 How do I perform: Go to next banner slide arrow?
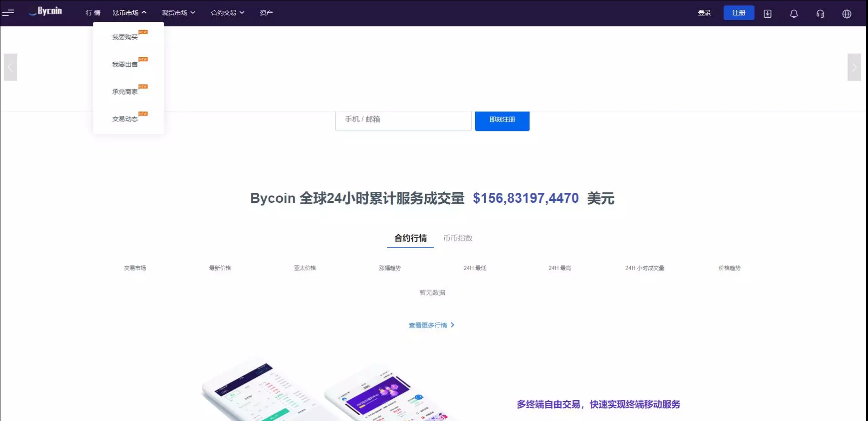(x=854, y=67)
